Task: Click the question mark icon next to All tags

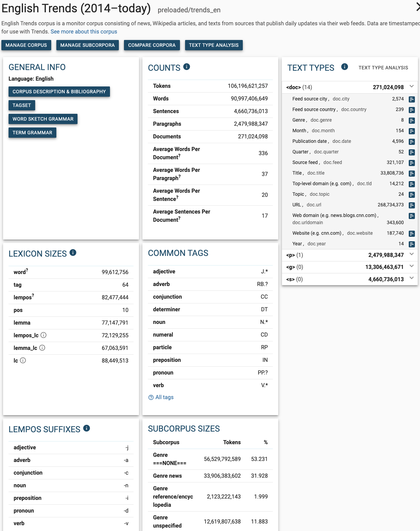Action: point(151,397)
